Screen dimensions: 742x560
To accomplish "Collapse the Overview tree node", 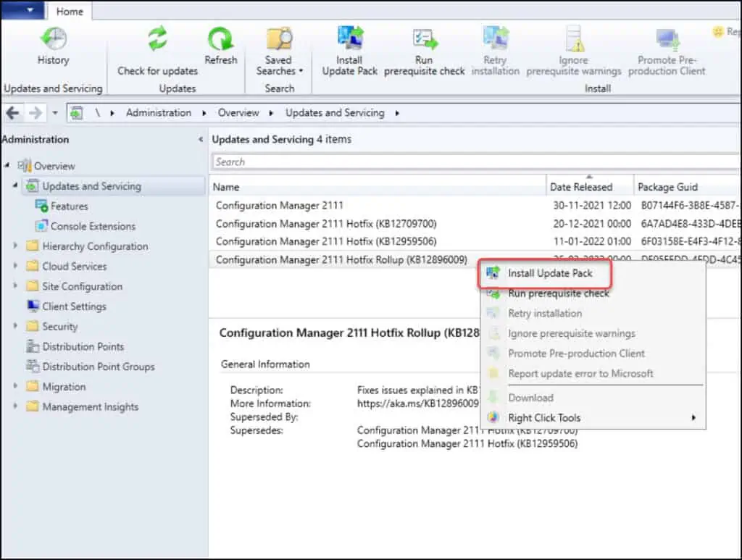I will click(7, 166).
